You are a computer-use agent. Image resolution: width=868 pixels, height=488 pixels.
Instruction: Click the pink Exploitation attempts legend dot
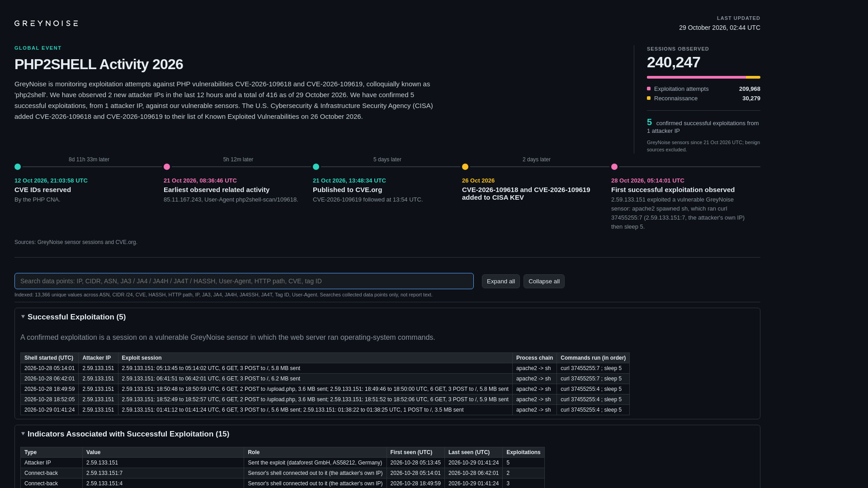click(x=649, y=89)
